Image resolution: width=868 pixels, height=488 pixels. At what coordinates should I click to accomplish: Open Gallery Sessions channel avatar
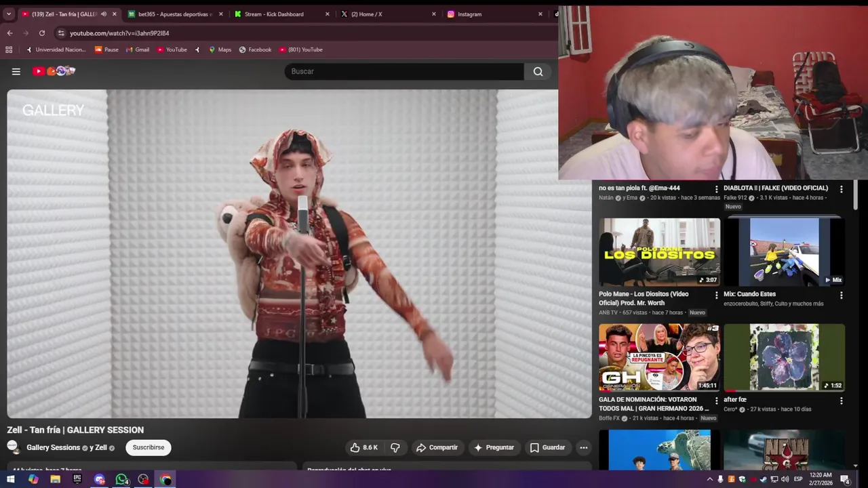tap(13, 447)
